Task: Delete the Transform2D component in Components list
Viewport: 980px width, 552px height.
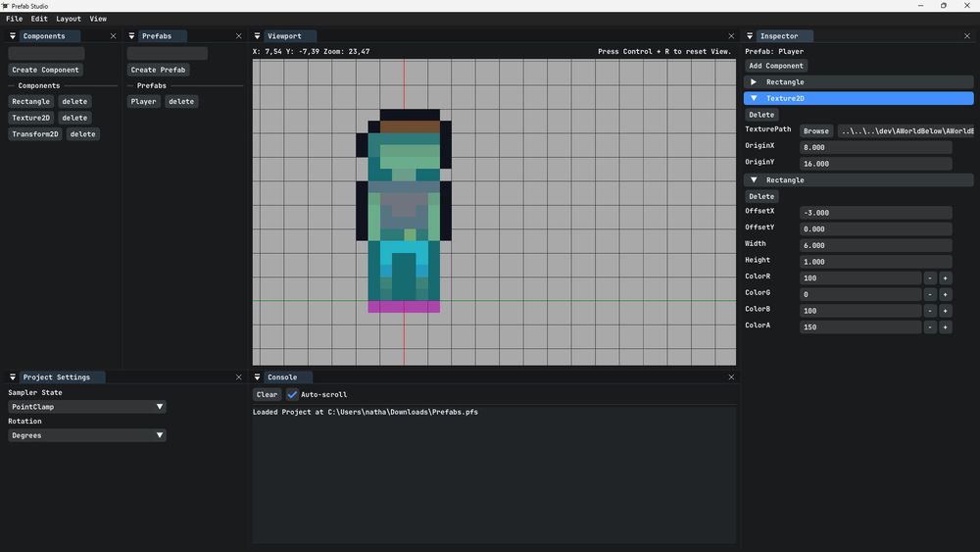Action: pos(83,133)
